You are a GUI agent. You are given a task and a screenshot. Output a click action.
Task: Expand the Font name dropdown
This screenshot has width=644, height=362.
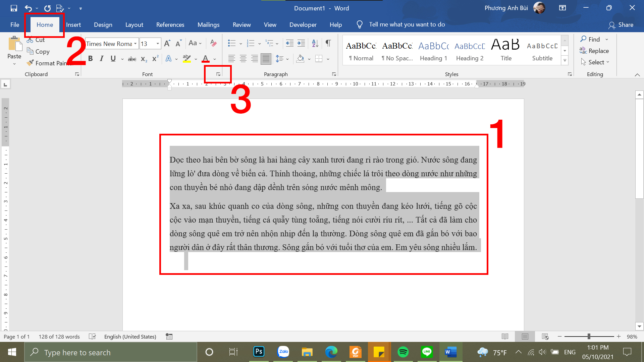(x=136, y=43)
